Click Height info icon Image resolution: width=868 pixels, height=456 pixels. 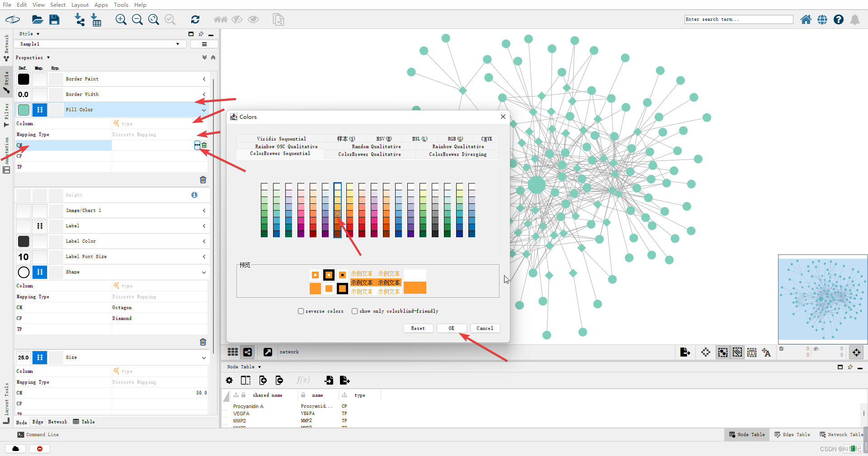coord(194,195)
